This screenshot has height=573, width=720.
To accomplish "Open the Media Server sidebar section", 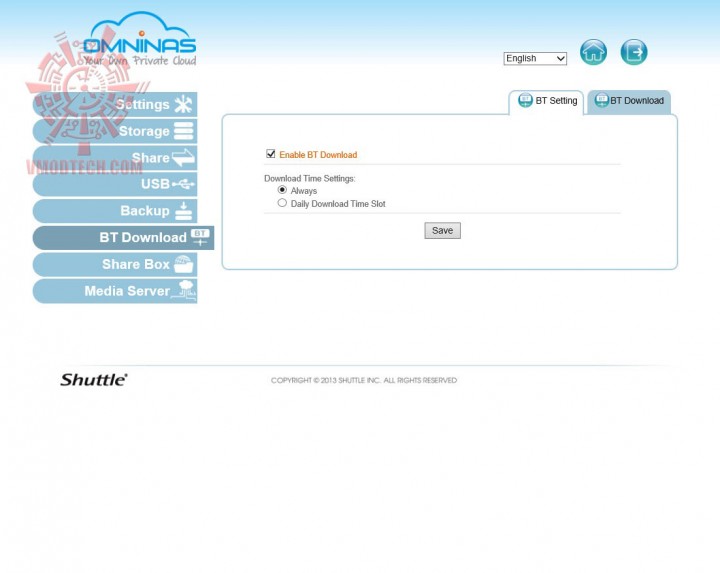I will click(115, 291).
